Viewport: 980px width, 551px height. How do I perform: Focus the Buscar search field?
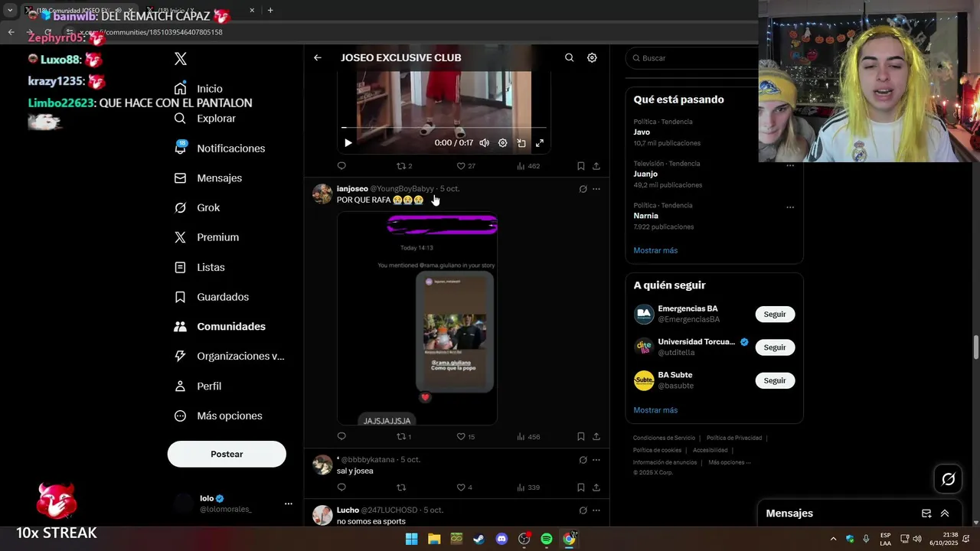pos(693,58)
